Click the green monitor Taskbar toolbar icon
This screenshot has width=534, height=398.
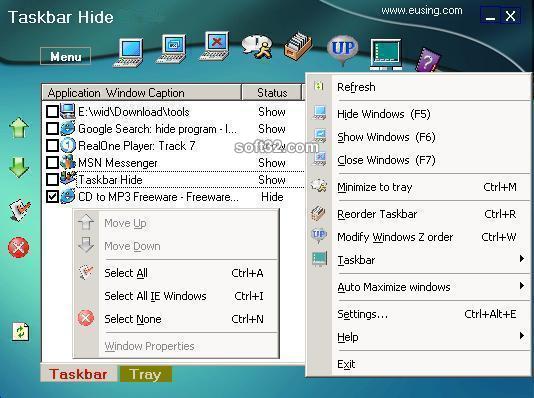pyautogui.click(x=386, y=54)
